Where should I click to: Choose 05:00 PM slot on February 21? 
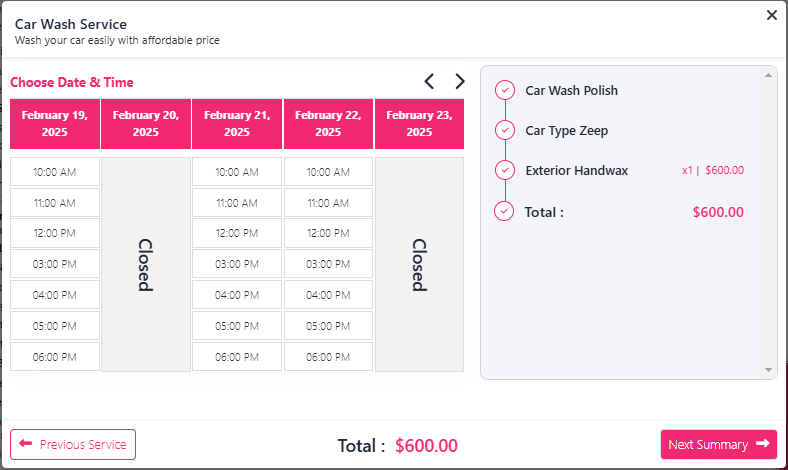pyautogui.click(x=237, y=326)
